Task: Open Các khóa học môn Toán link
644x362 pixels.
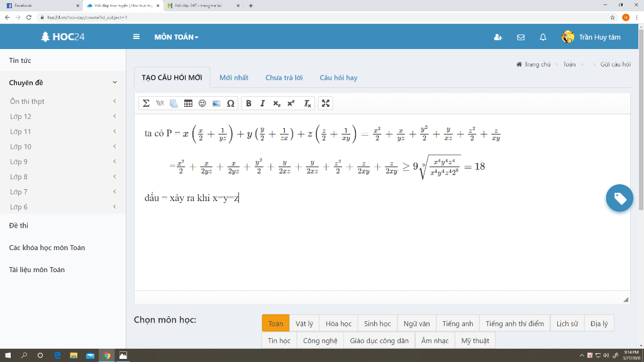Action: [47, 248]
